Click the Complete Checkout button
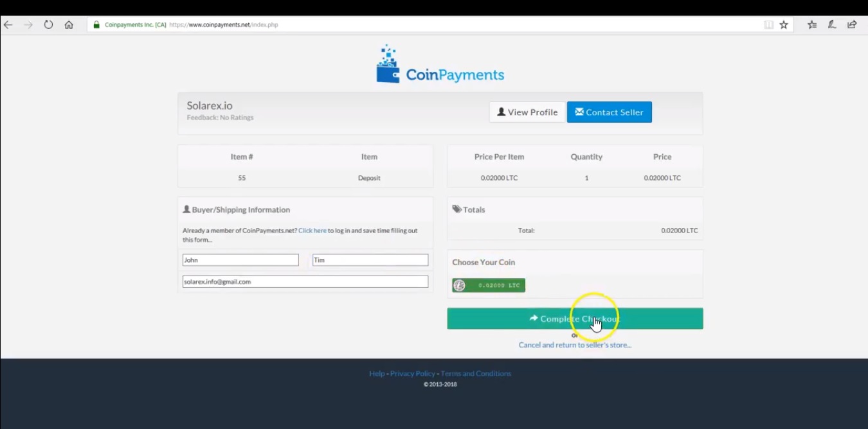Viewport: 868px width, 429px height. pos(575,319)
